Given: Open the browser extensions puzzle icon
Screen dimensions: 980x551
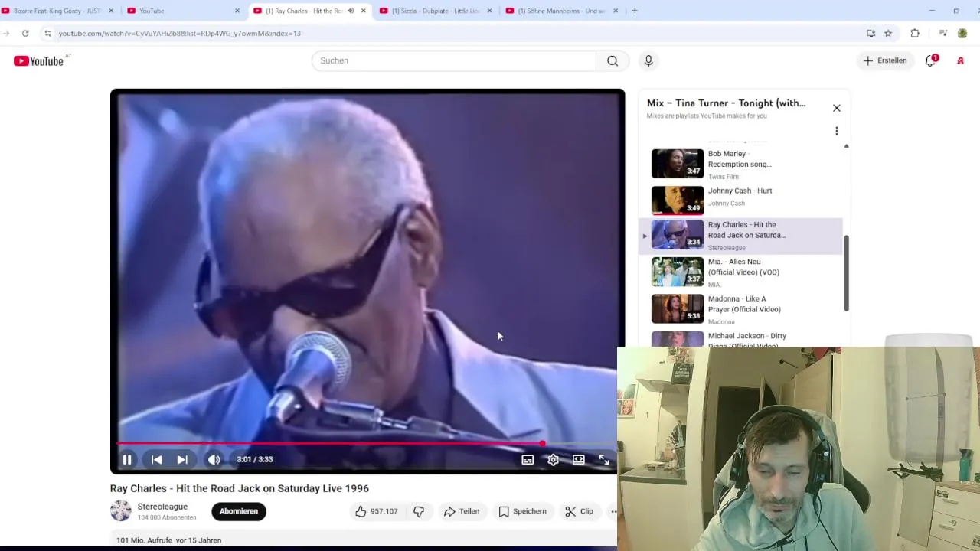Looking at the screenshot, I should pyautogui.click(x=915, y=34).
